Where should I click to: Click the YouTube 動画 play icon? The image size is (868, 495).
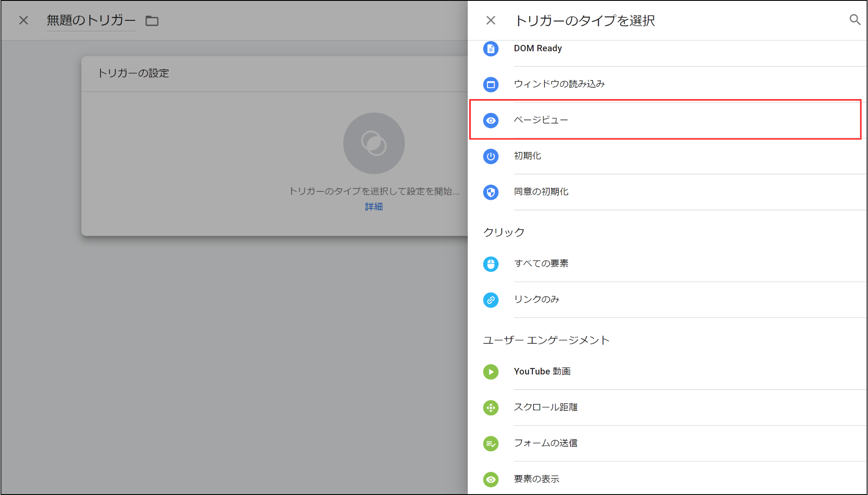[491, 372]
